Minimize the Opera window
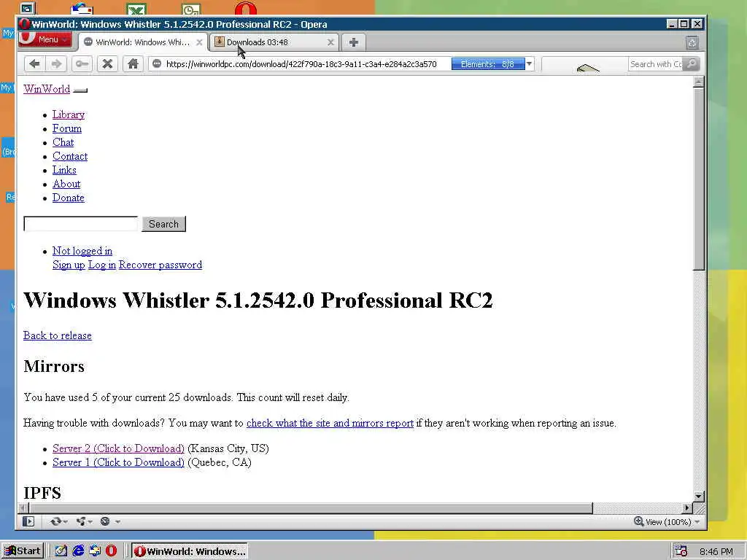Screen dimensions: 747x560 point(672,24)
